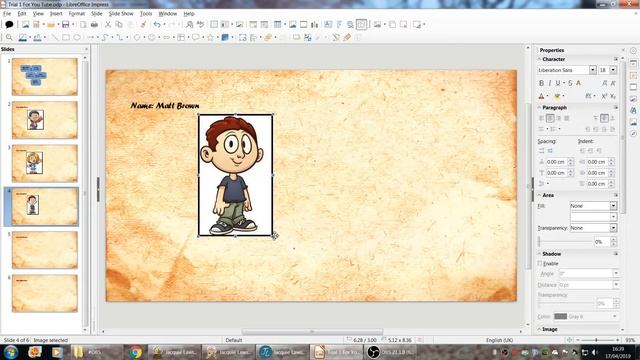Viewport: 640px width, 360px height.
Task: Click the Strikethrough icon in the Character section
Action: (x=570, y=83)
